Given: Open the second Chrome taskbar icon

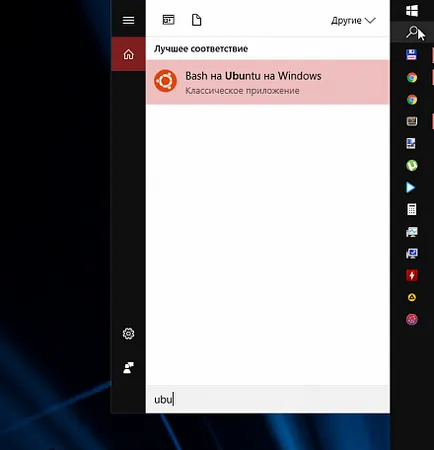Looking at the screenshot, I should (412, 99).
